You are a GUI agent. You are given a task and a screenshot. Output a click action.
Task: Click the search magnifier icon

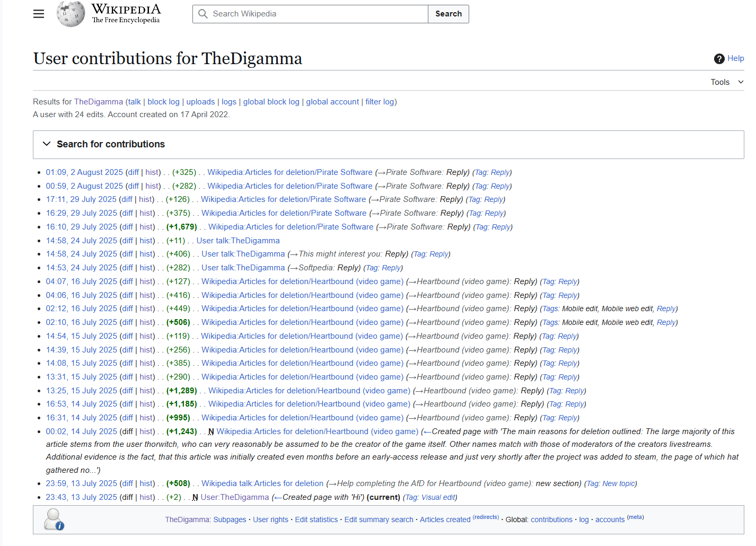click(203, 14)
